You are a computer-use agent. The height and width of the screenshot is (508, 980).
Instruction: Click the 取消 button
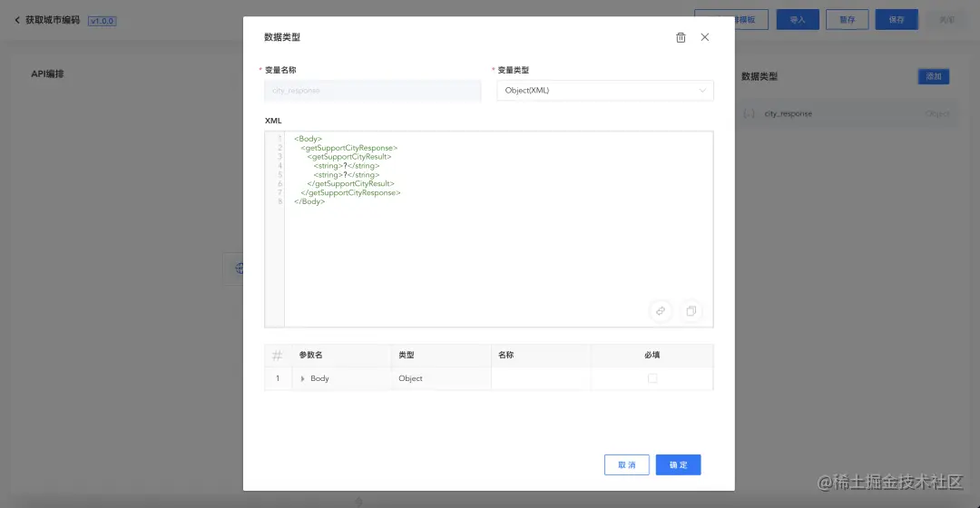[626, 464]
